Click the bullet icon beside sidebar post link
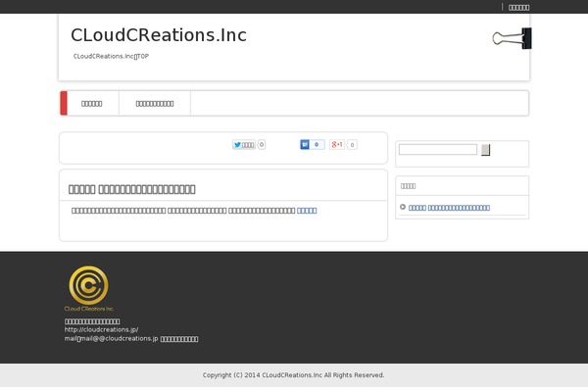 click(403, 207)
